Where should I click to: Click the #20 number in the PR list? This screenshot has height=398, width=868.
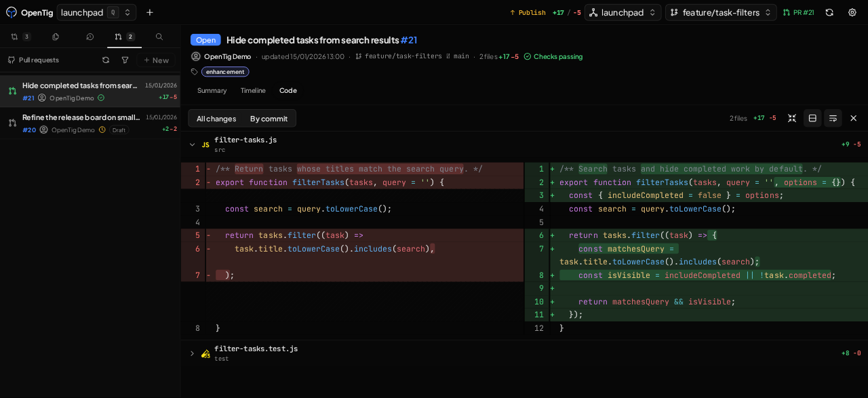pos(29,130)
